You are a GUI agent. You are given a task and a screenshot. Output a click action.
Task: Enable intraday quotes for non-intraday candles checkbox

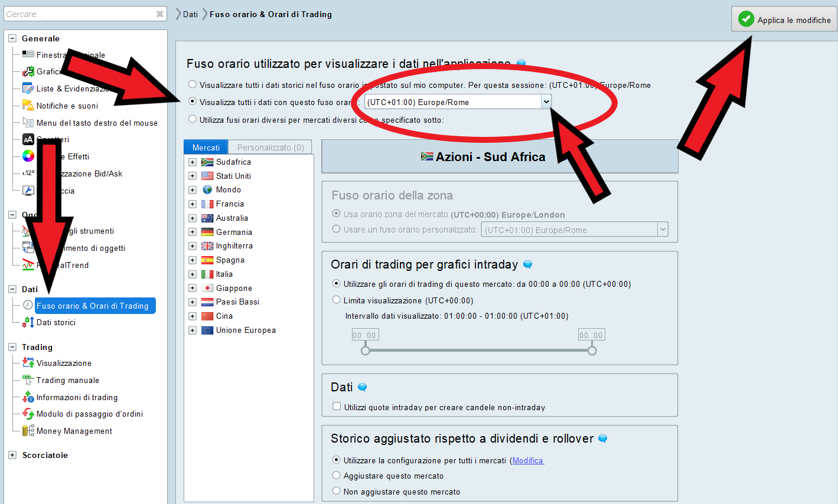(337, 407)
